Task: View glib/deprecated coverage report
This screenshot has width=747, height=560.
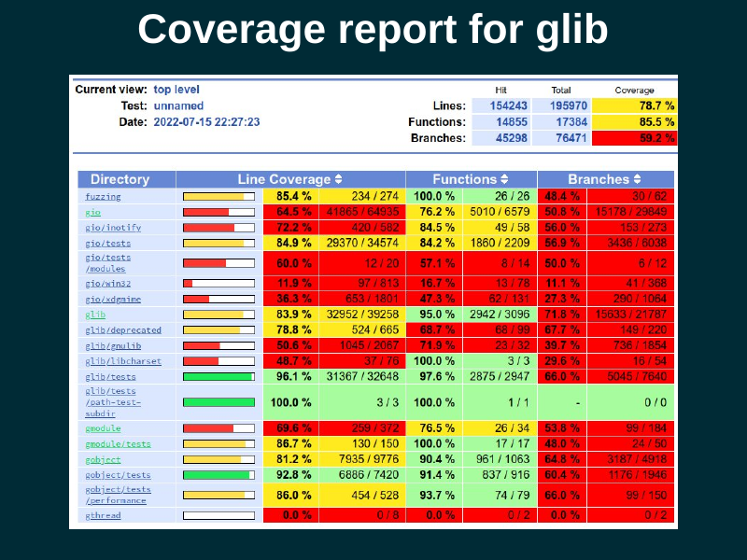Action: (122, 330)
